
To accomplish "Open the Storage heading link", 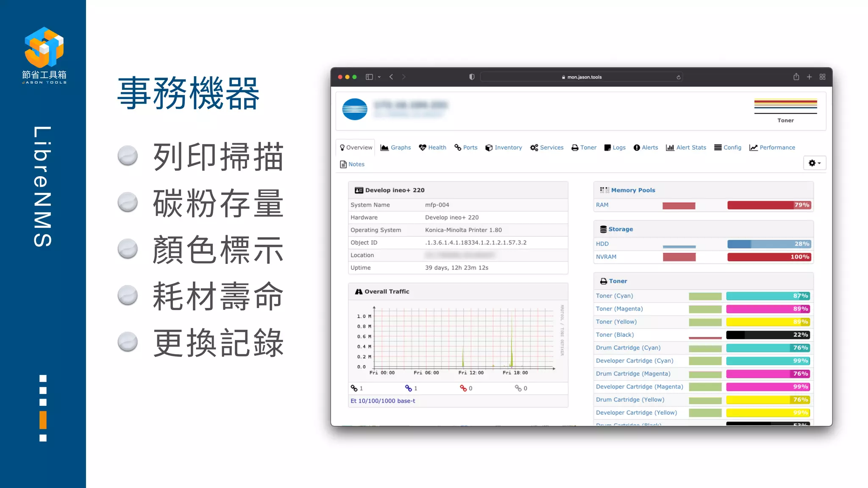I will [620, 229].
